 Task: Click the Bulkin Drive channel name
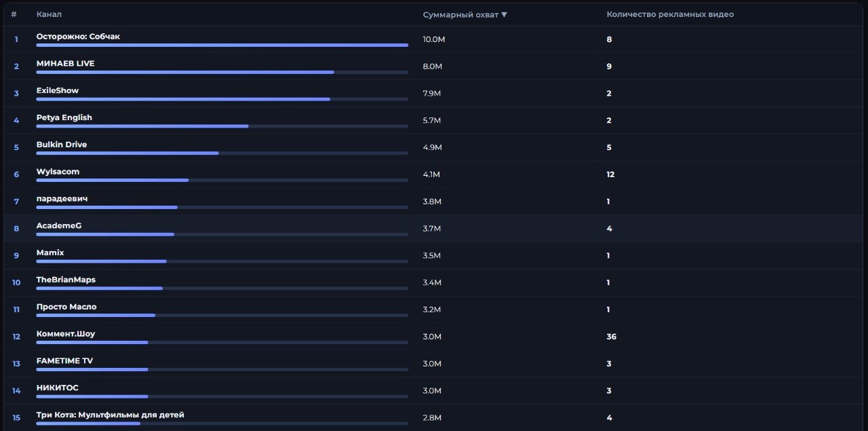tap(62, 145)
